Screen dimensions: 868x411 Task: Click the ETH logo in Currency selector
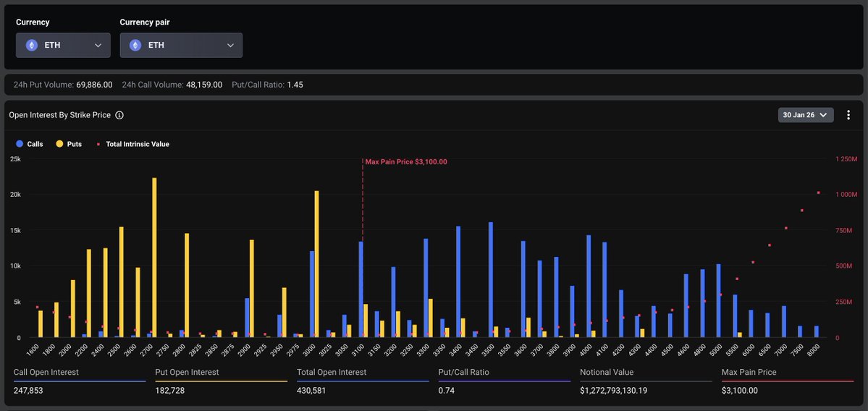click(31, 45)
